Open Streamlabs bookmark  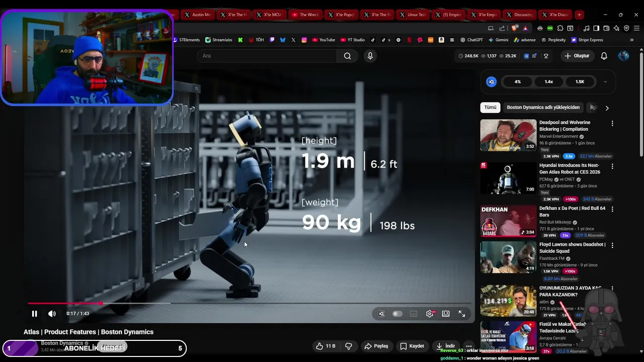click(218, 40)
